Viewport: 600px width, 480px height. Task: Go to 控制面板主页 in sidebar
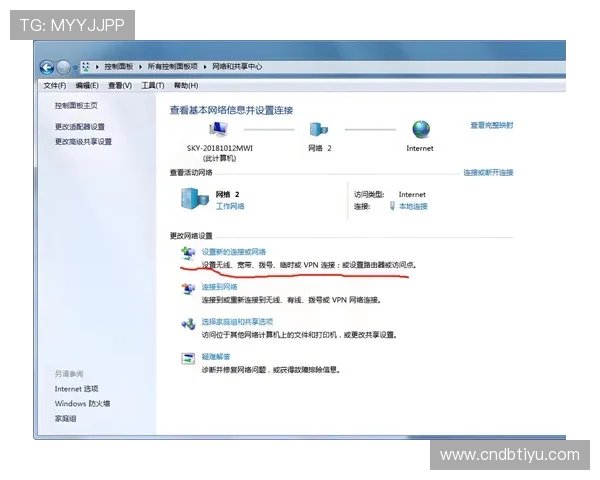[76, 106]
